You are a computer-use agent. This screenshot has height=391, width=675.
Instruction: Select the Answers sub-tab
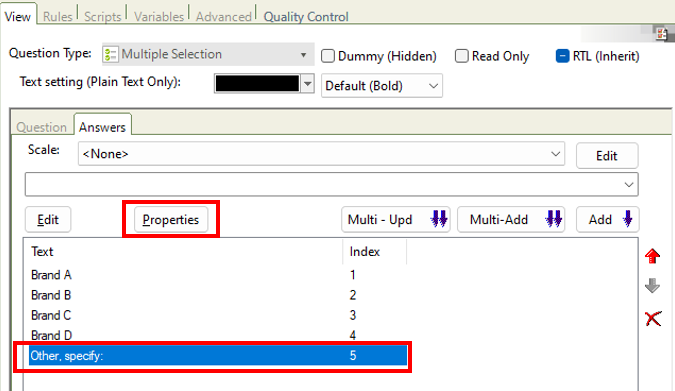pyautogui.click(x=102, y=127)
